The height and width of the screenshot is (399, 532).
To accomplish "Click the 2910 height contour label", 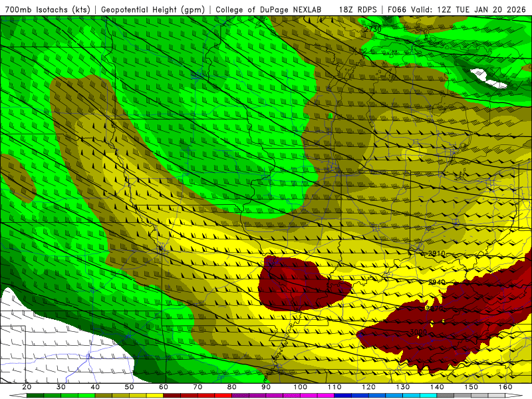I will 436,253.
